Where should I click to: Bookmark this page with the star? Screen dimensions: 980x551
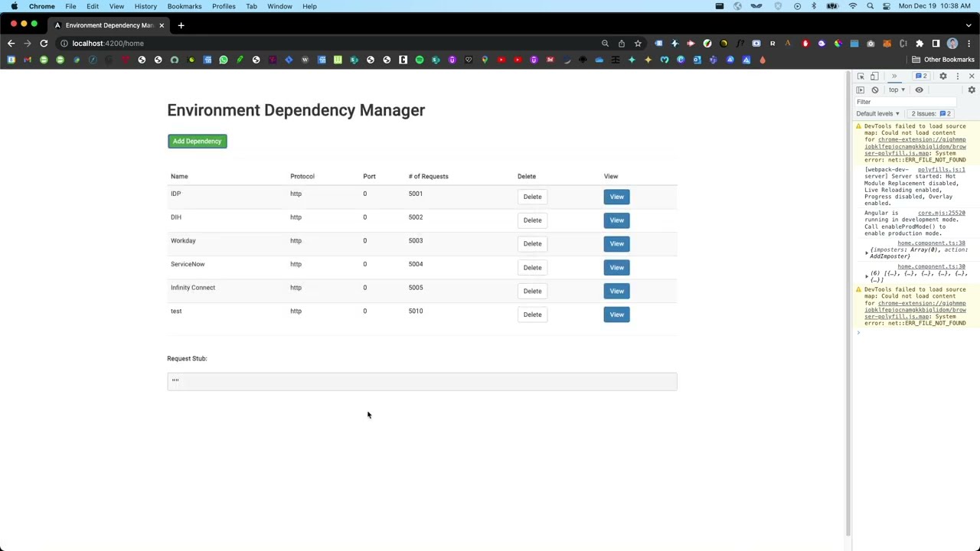[638, 44]
